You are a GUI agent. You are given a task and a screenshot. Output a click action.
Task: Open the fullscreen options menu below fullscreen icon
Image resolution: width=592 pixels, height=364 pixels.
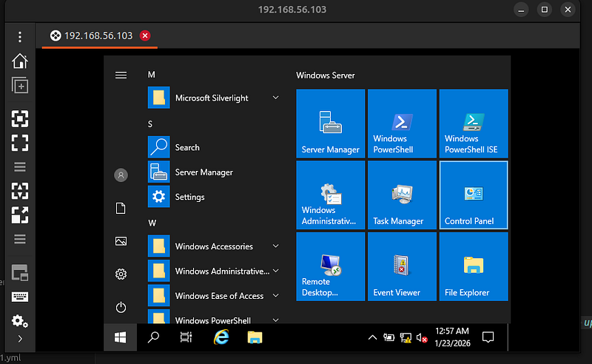click(20, 166)
